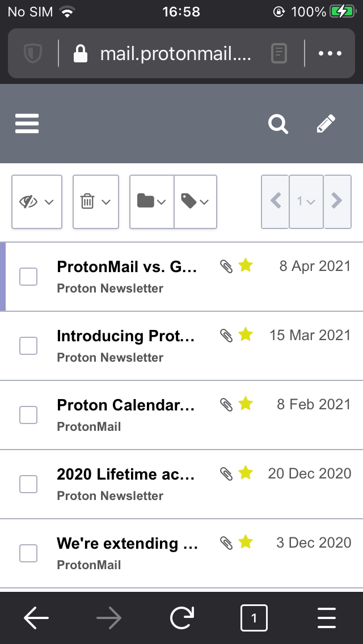Open the search in ProtonMail
This screenshot has width=363, height=644.
(x=278, y=124)
